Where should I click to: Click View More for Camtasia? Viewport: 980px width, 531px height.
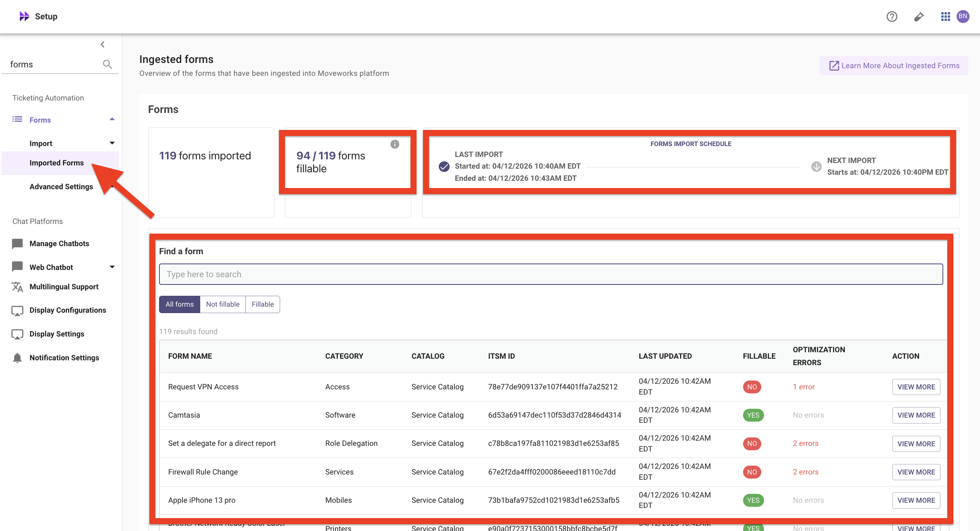[x=916, y=415]
